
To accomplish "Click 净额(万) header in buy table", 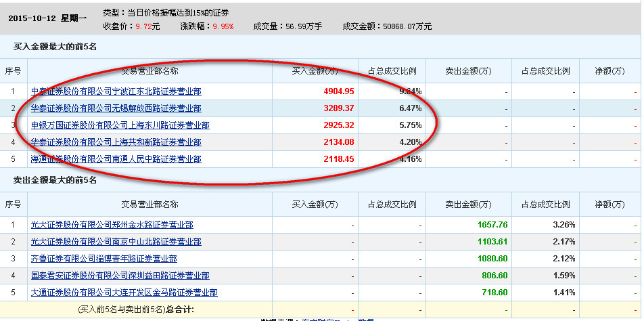I will point(610,71).
